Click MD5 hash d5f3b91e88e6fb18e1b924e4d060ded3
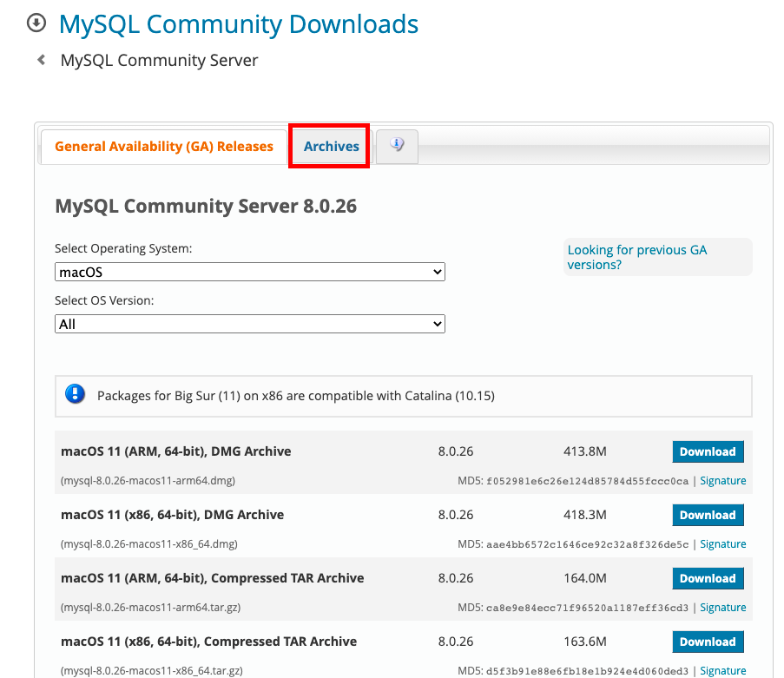 pos(588,671)
